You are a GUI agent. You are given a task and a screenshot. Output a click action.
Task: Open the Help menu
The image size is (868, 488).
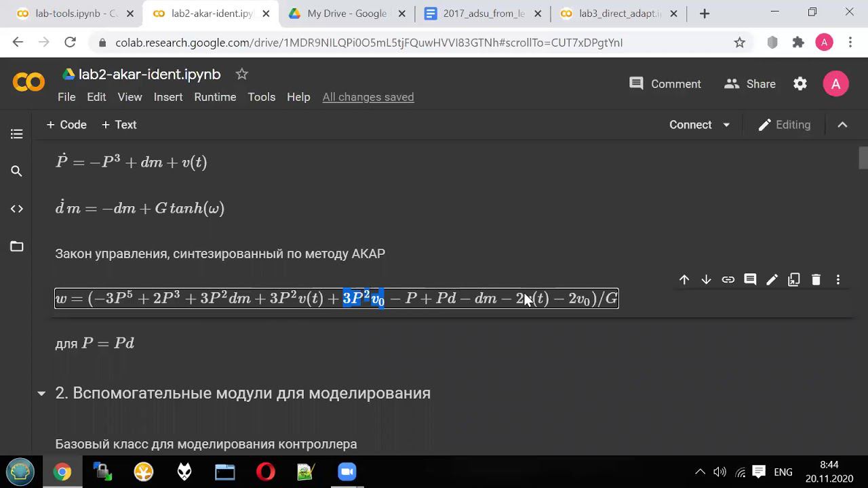(x=298, y=97)
